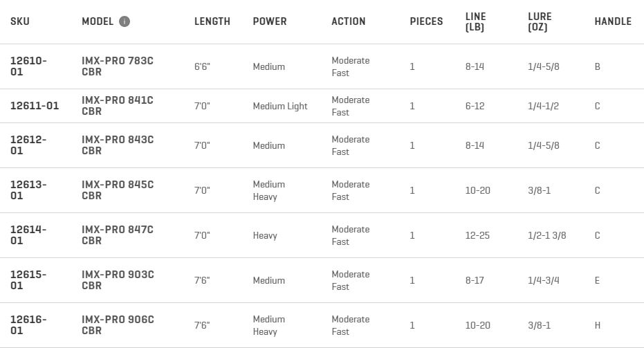This screenshot has height=348, width=644.
Task: Click the LINE (LB) column header
Action: (475, 21)
